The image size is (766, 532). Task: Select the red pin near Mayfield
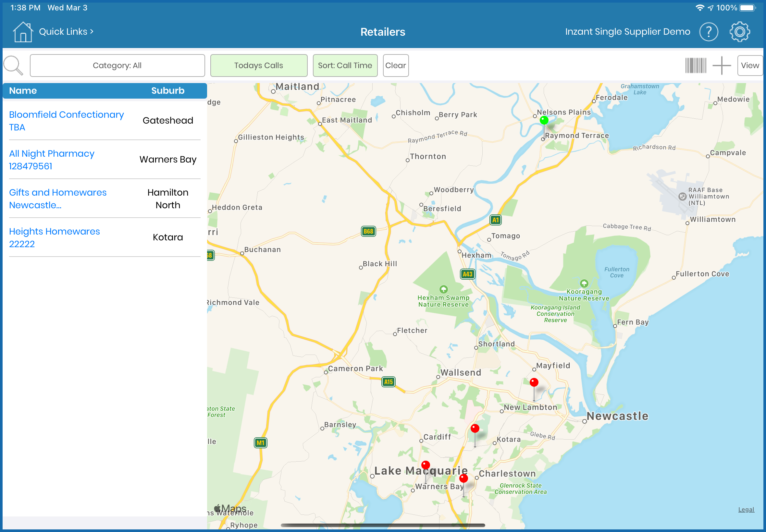point(534,382)
